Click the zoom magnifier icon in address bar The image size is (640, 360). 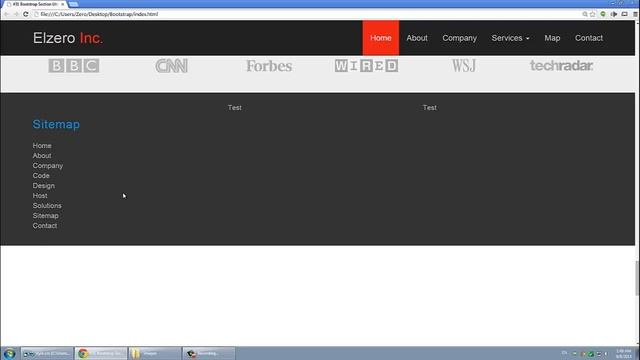(x=585, y=14)
